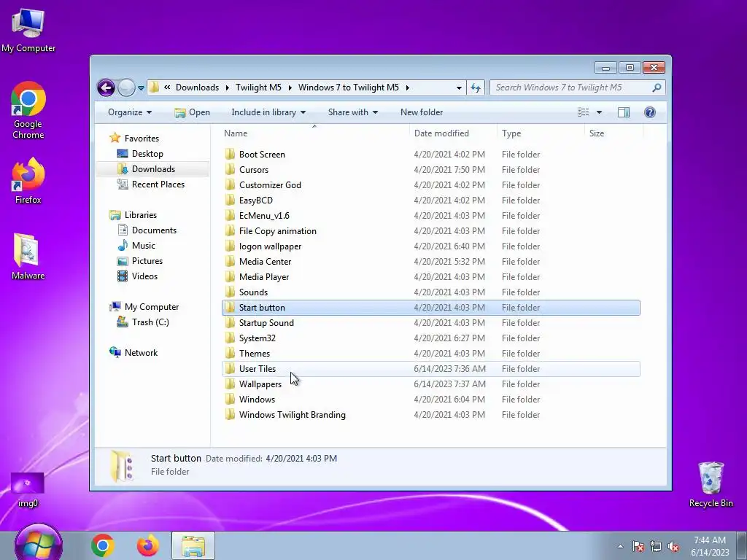Select the Media Center folder icon
The height and width of the screenshot is (560, 747).
tap(230, 261)
